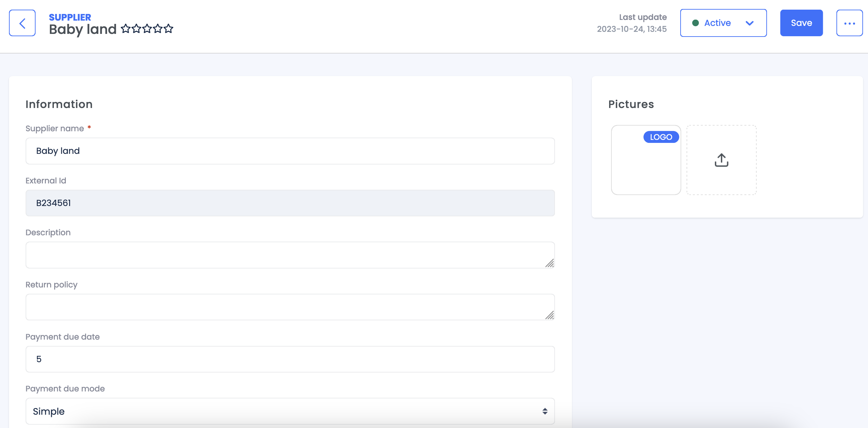The width and height of the screenshot is (868, 428).
Task: Expand the Payment due mode select
Action: (290, 411)
